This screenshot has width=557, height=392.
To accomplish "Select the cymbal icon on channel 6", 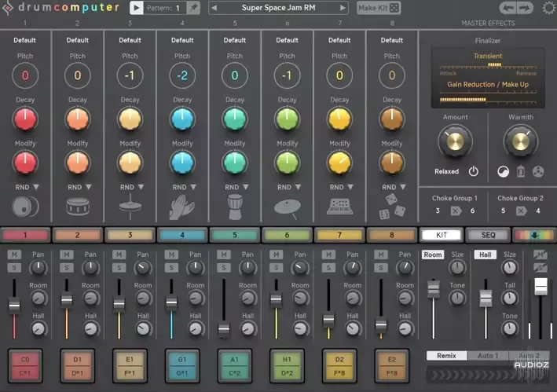I will [x=288, y=209].
